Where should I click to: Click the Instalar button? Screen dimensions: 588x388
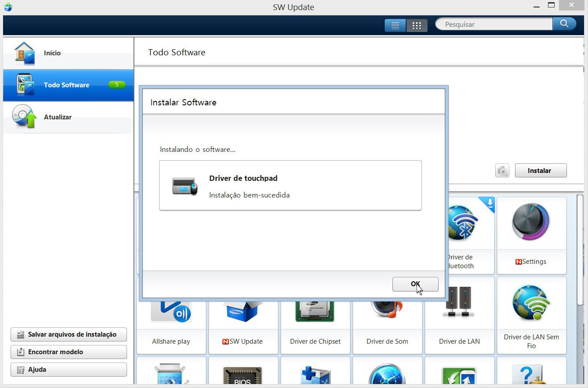tap(541, 170)
